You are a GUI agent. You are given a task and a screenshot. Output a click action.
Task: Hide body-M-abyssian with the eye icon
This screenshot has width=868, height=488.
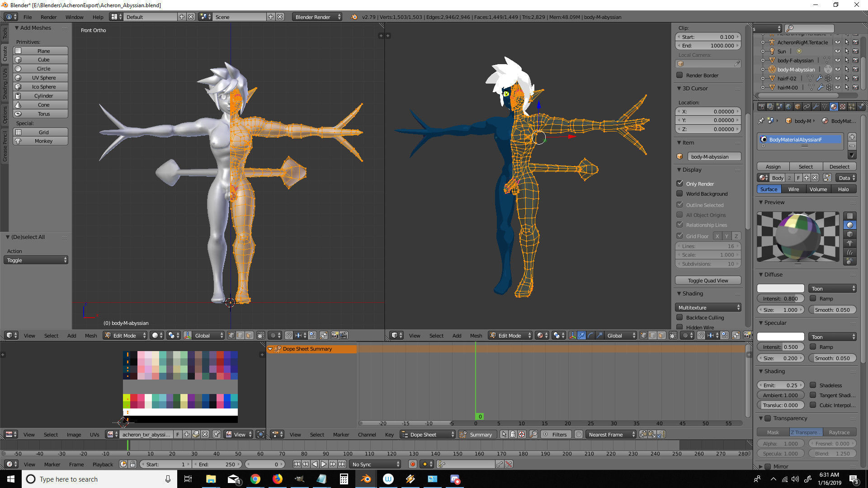pos(838,69)
